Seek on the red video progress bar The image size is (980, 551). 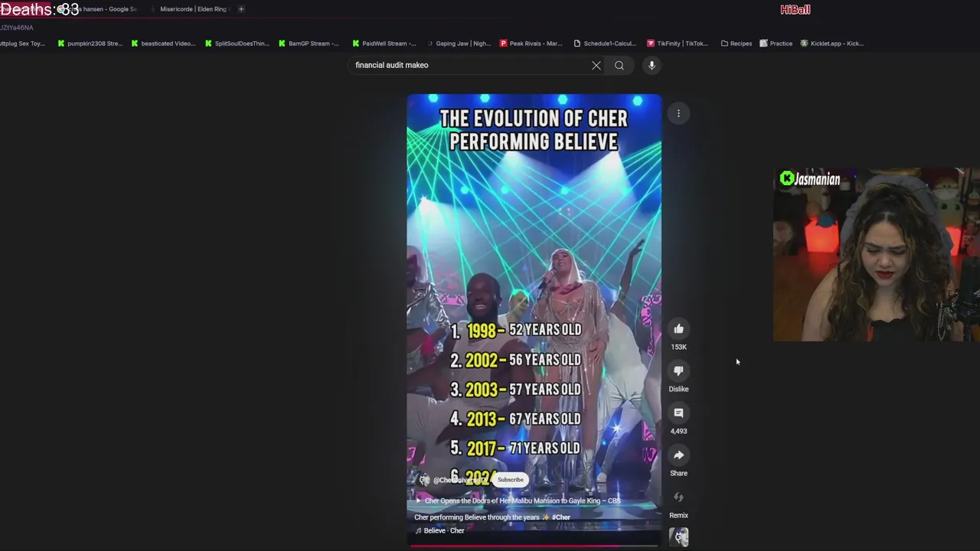[534, 546]
